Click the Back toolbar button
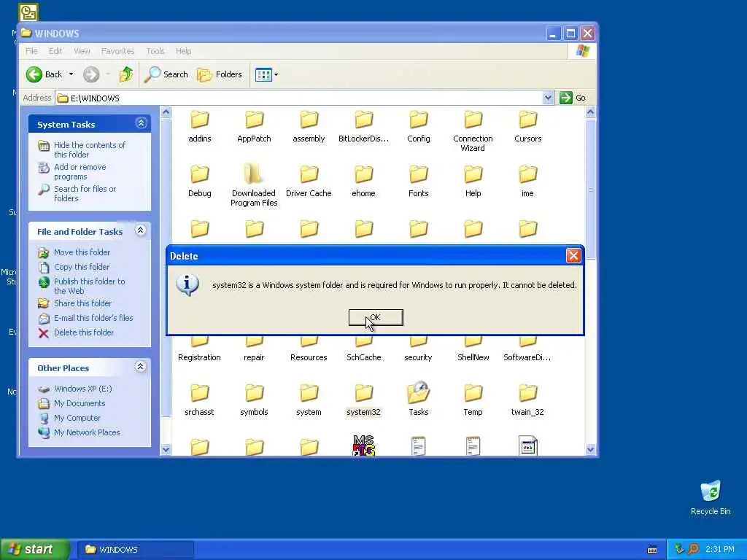Image resolution: width=747 pixels, height=560 pixels. click(44, 74)
